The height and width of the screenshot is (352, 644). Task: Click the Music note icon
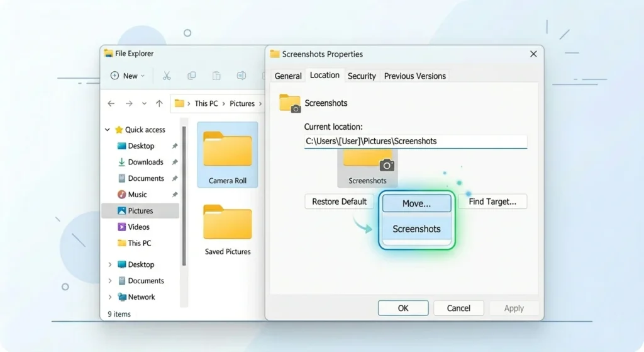point(121,194)
